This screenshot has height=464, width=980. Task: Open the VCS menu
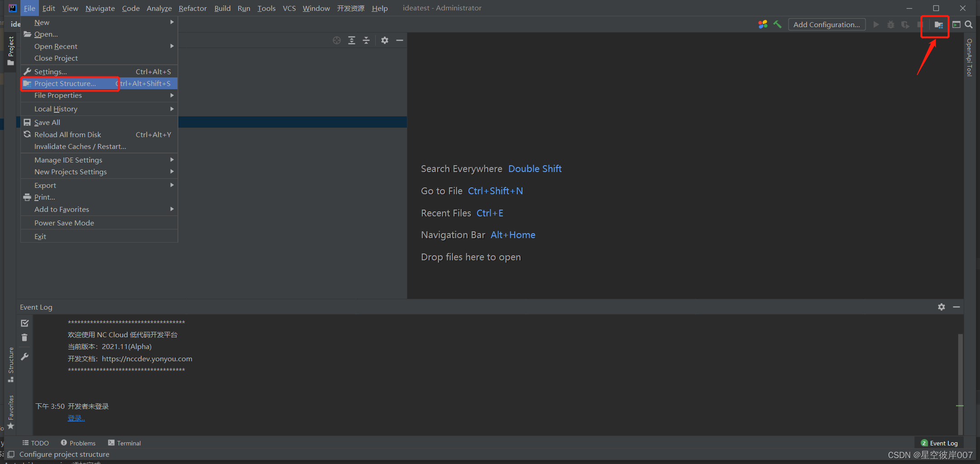pyautogui.click(x=289, y=8)
